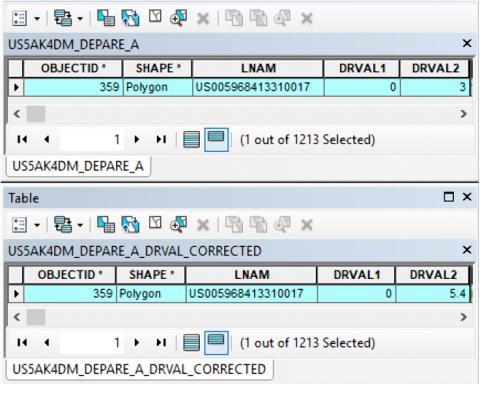The height and width of the screenshot is (393, 480).
Task: Click DRVAL1 header in DRVAL_CORRECTED table
Action: click(356, 275)
